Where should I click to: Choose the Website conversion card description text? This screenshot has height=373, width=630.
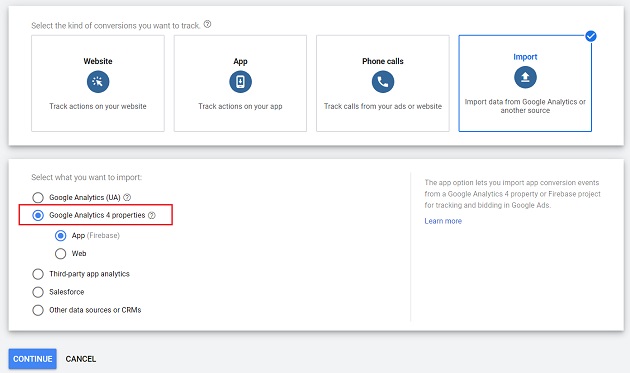(x=98, y=107)
